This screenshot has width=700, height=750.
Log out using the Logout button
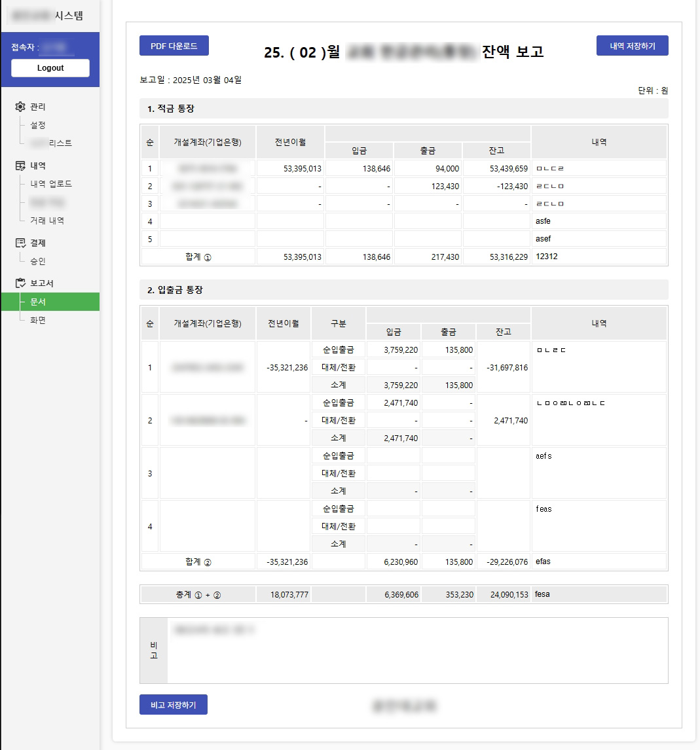50,67
